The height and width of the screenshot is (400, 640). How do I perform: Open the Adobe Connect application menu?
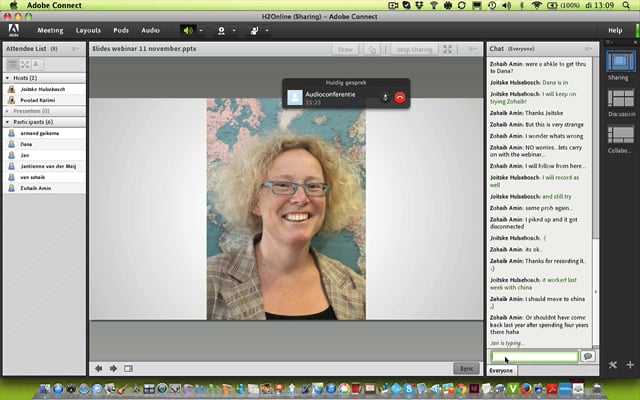[x=54, y=5]
